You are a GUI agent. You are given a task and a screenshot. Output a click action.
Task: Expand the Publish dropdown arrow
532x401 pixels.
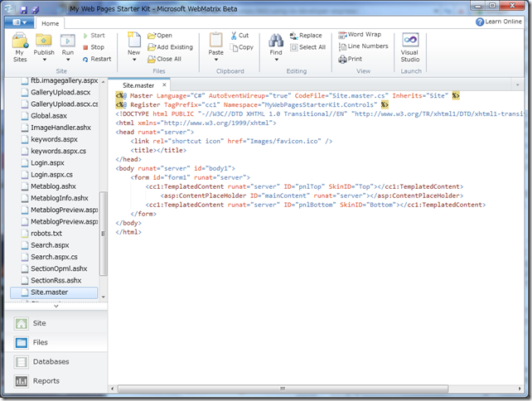click(x=44, y=60)
